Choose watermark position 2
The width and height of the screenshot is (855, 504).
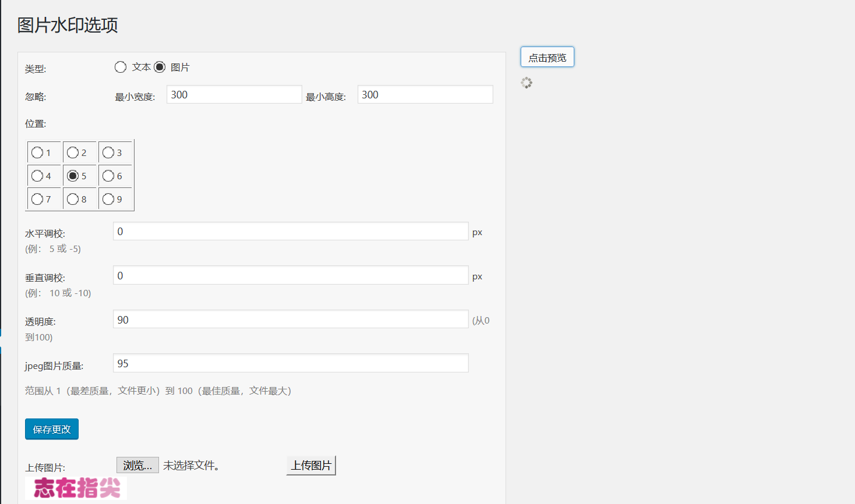(73, 152)
